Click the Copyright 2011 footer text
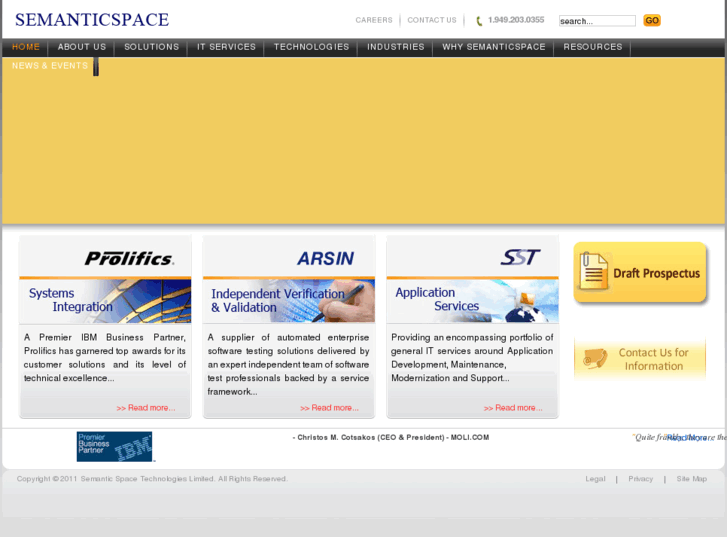727x545 pixels. pyautogui.click(x=152, y=479)
